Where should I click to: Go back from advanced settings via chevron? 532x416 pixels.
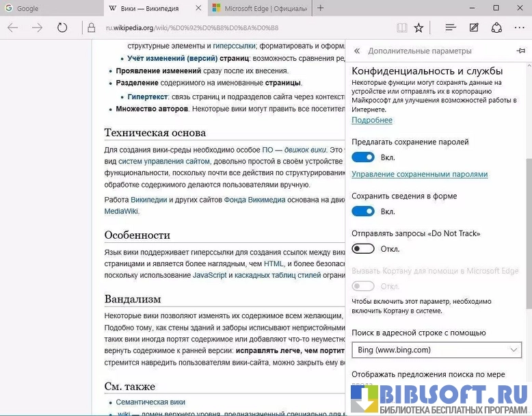357,51
